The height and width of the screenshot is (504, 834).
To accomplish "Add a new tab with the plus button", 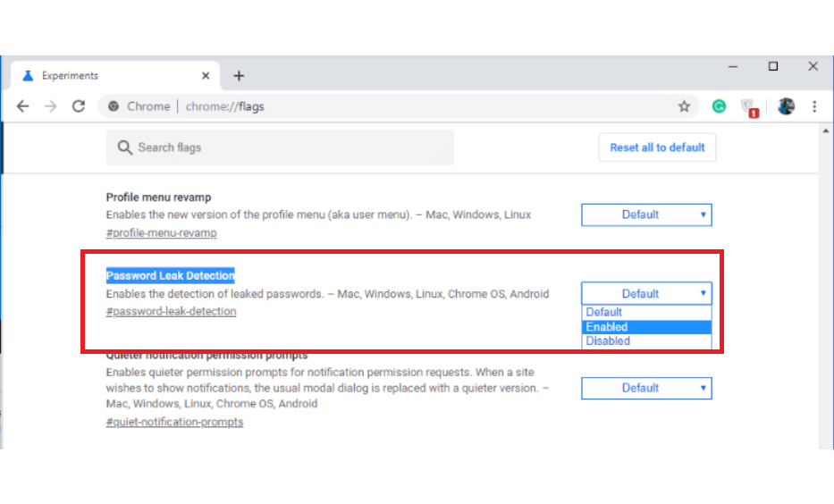I will pyautogui.click(x=239, y=76).
